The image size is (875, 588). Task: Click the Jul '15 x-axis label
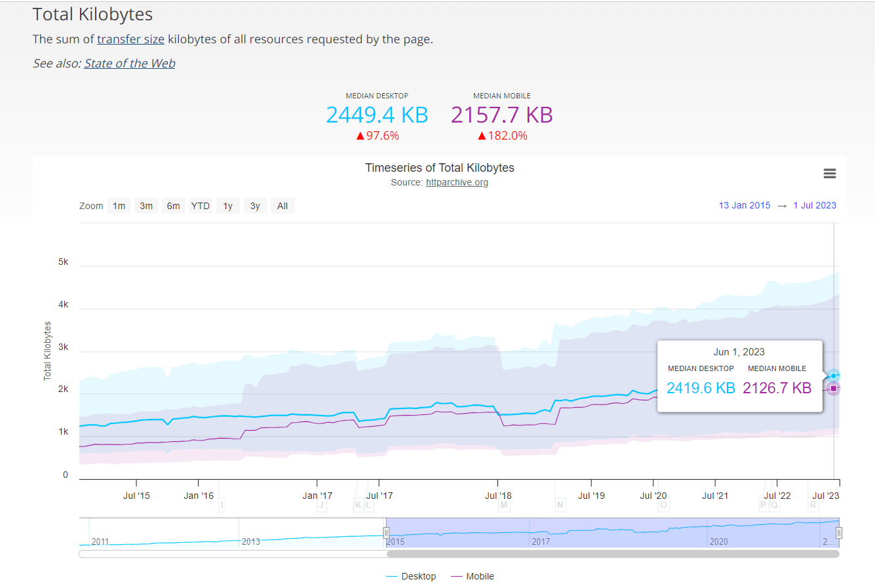point(136,496)
